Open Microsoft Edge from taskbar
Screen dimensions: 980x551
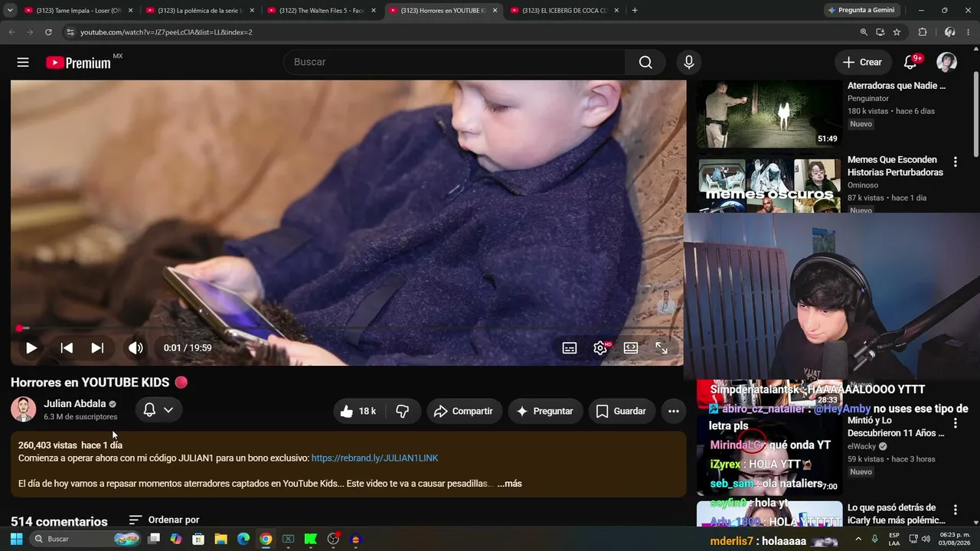(x=243, y=539)
